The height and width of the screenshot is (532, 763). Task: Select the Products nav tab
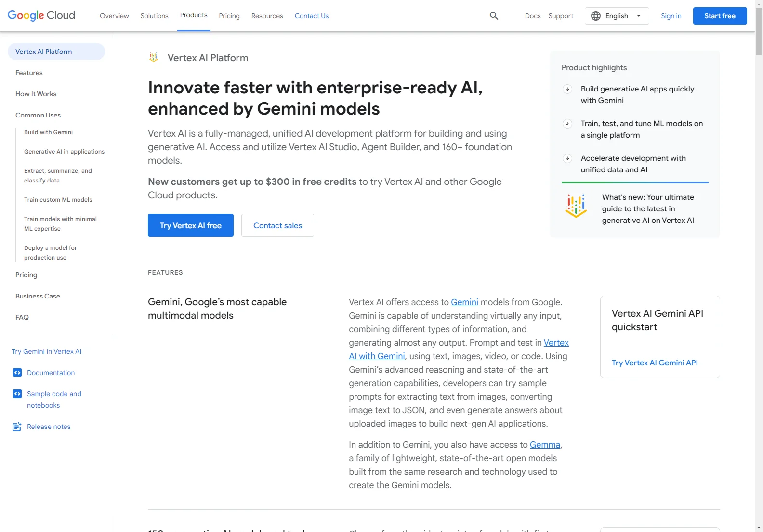(194, 15)
